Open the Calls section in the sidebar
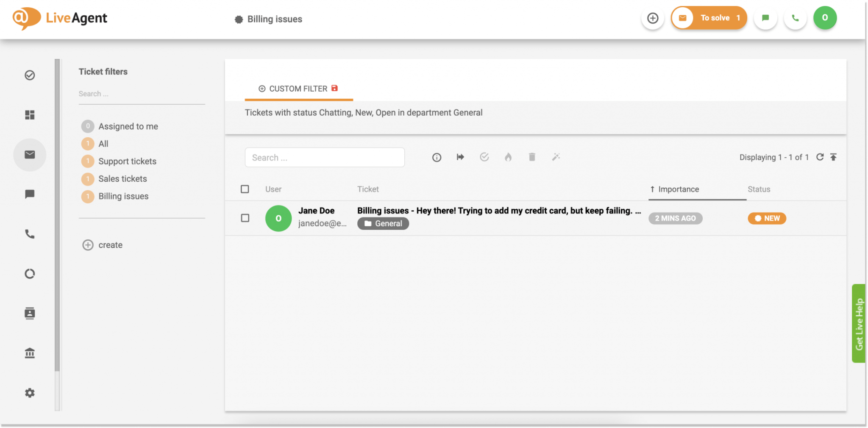The height and width of the screenshot is (428, 868). (x=30, y=233)
